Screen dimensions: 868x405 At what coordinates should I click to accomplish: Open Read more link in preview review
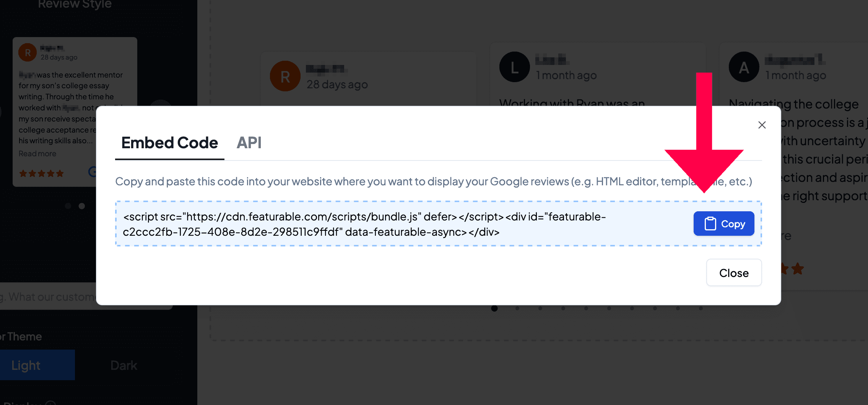tap(37, 154)
